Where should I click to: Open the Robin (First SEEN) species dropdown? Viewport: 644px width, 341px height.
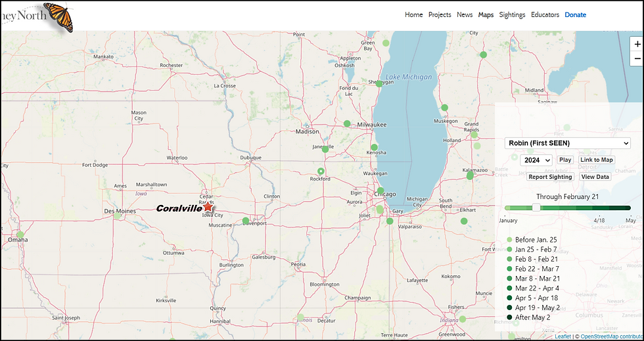pyautogui.click(x=568, y=143)
